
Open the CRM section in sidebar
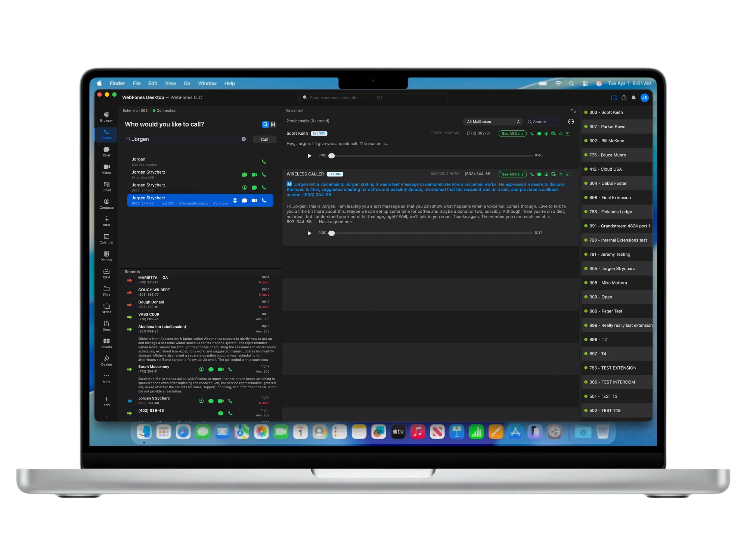[106, 274]
